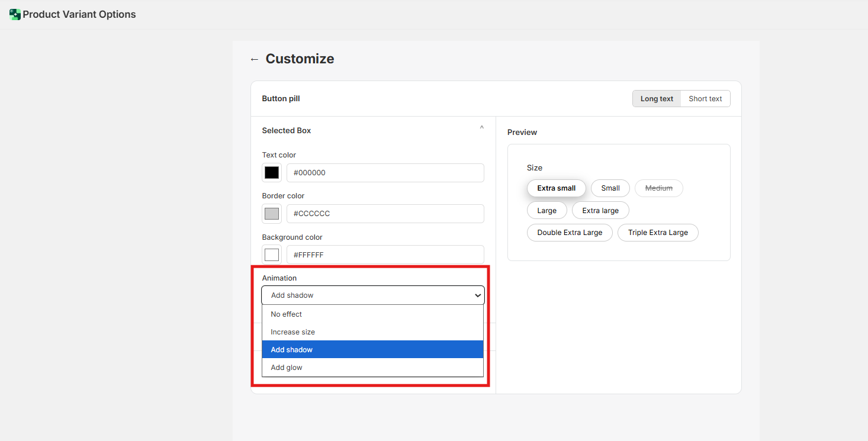Select the Small size pill
Screen dimensions: 868x441
point(610,188)
